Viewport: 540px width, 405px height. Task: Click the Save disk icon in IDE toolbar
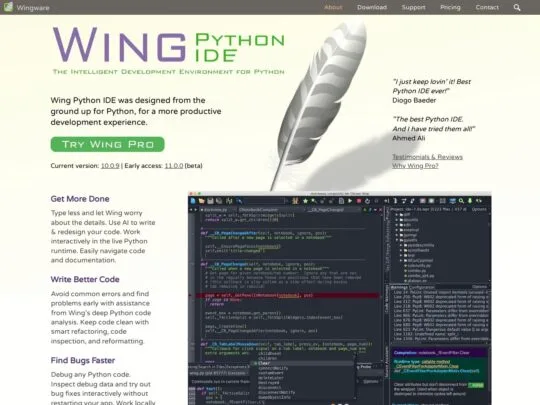[210, 201]
